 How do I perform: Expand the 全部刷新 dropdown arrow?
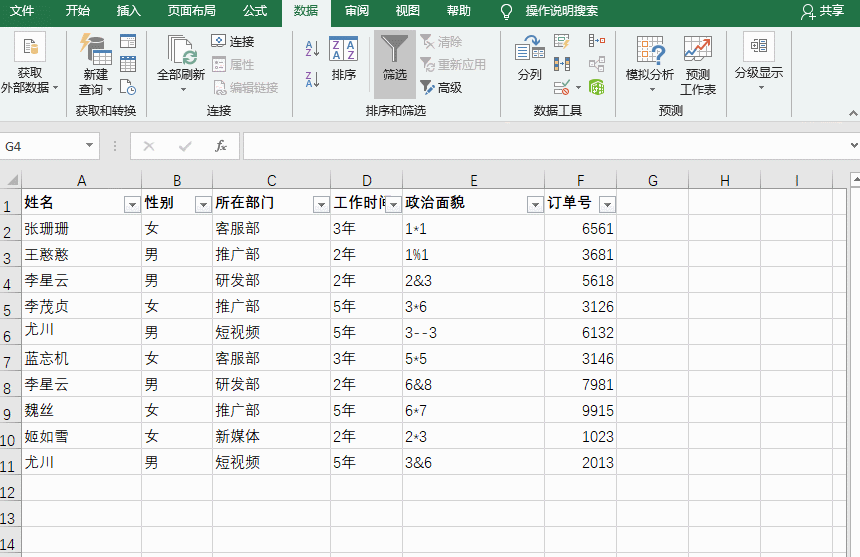coord(183,90)
